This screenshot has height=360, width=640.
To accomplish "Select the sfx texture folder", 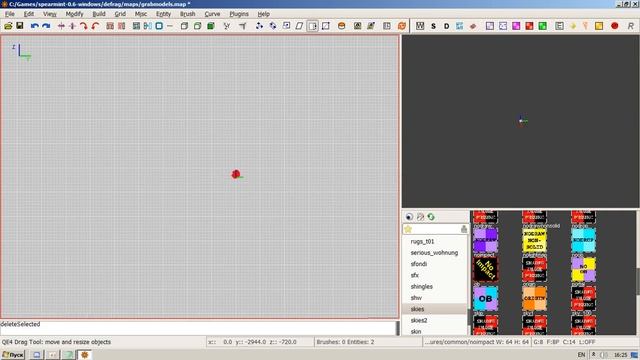I will coord(435,275).
